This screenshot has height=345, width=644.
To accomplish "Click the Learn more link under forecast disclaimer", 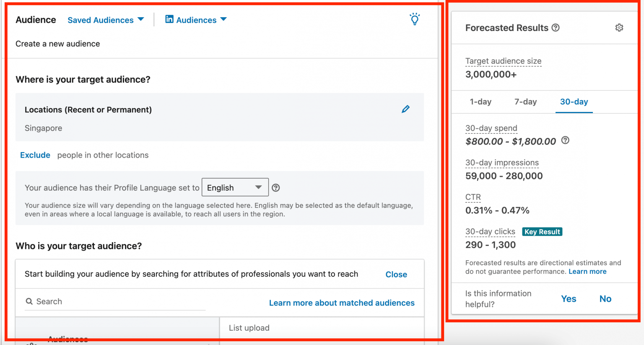I will [x=587, y=271].
